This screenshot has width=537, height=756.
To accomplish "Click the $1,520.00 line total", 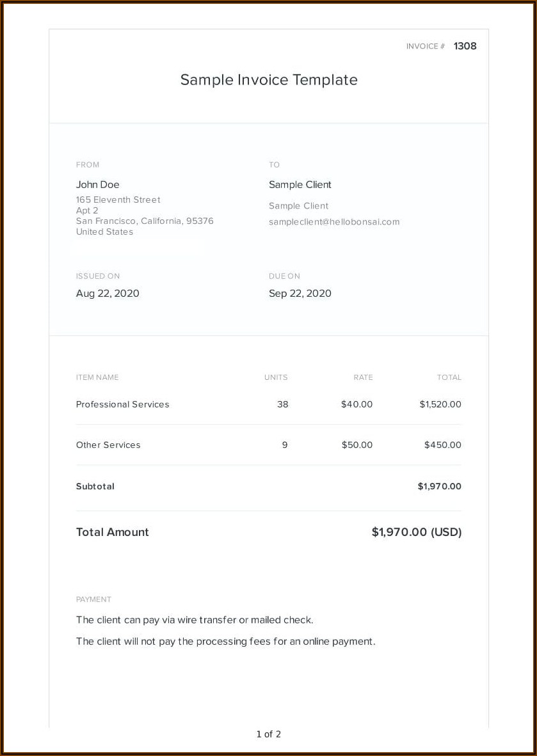I will (440, 404).
